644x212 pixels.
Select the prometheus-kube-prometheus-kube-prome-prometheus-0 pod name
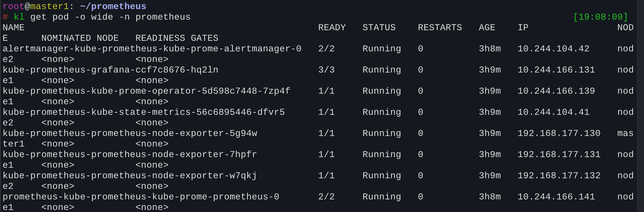pyautogui.click(x=141, y=197)
